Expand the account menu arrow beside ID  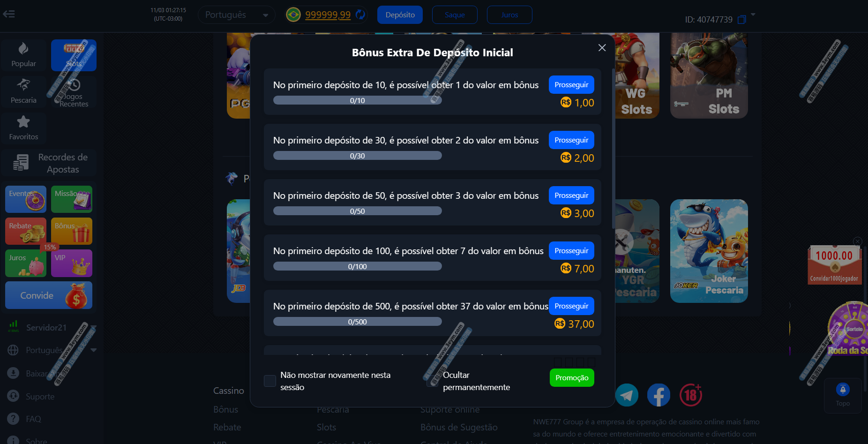pyautogui.click(x=753, y=15)
